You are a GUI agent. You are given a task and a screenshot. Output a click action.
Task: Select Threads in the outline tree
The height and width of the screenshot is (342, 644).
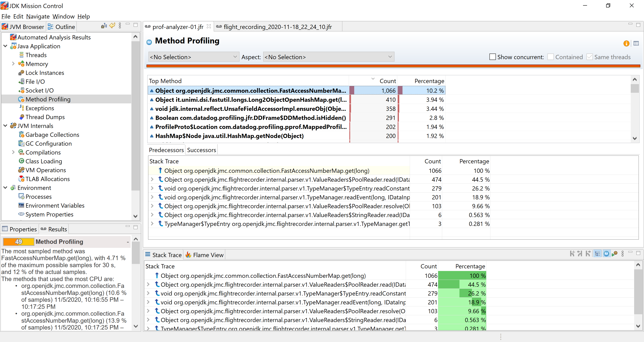point(36,55)
